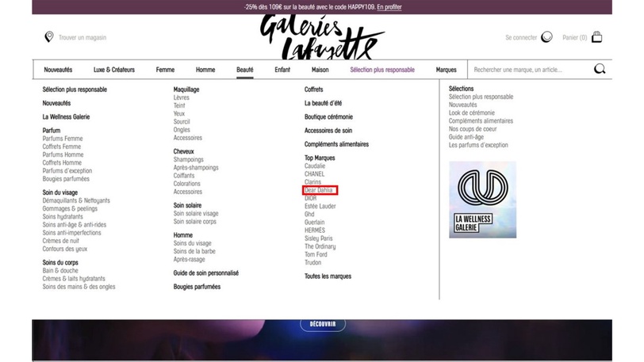Open The Ordinary brand link

coord(320,246)
